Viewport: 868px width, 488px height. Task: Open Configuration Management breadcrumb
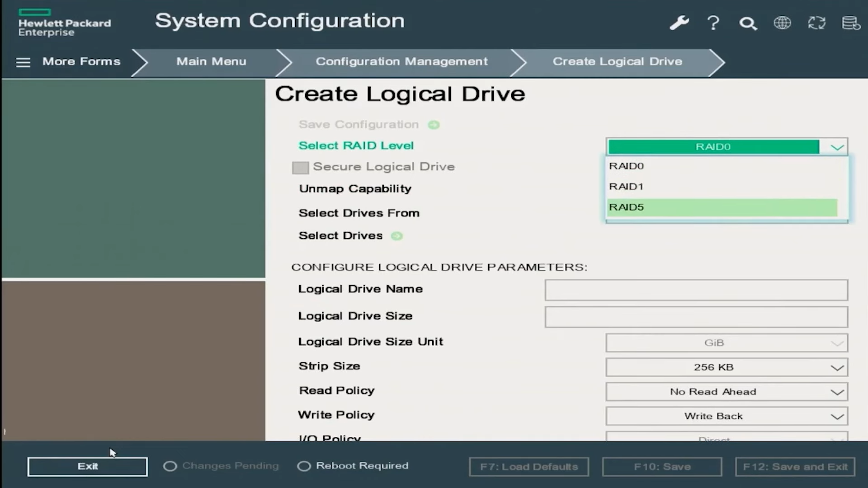click(x=401, y=62)
